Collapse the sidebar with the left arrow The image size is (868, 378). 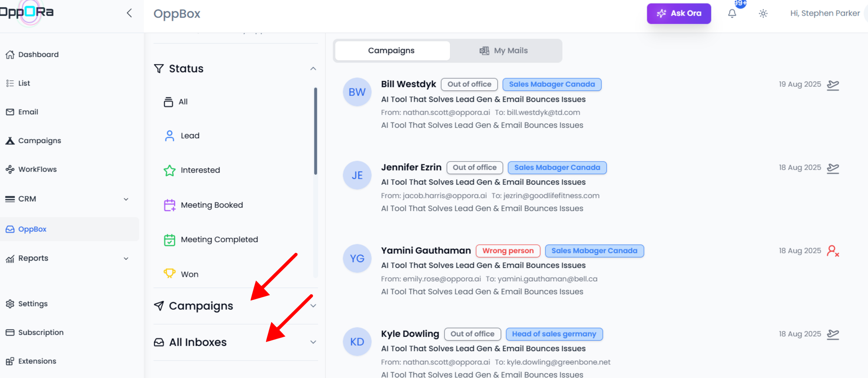point(129,13)
